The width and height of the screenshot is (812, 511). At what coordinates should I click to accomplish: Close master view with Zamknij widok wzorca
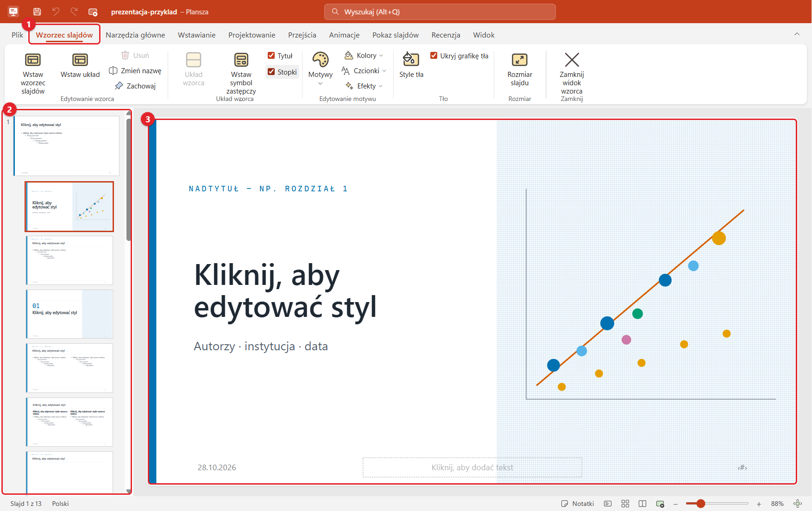pos(572,73)
